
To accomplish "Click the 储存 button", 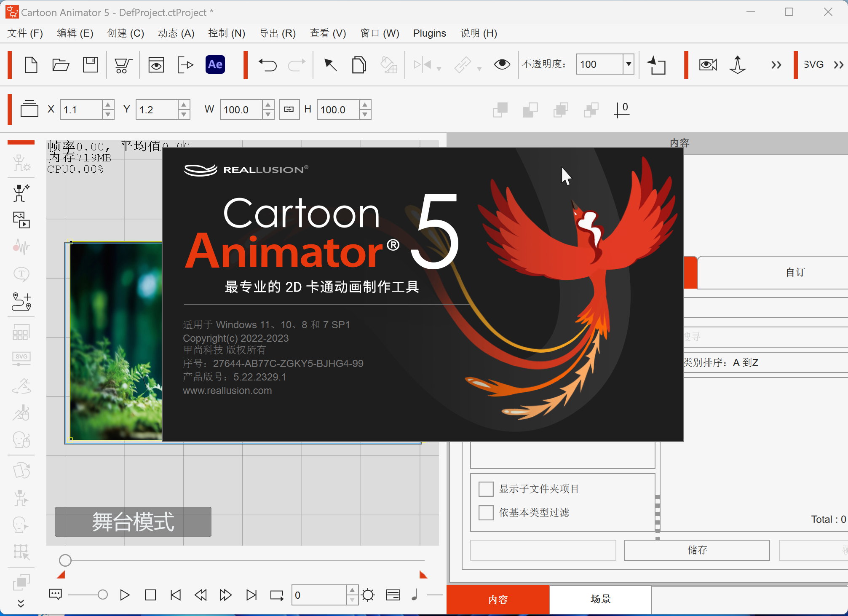I will (x=697, y=550).
